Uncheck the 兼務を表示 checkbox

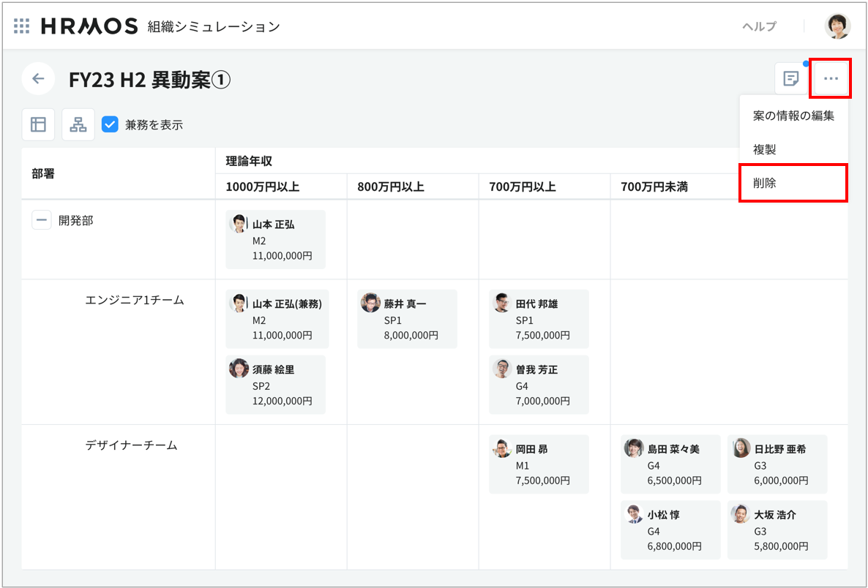pyautogui.click(x=110, y=124)
